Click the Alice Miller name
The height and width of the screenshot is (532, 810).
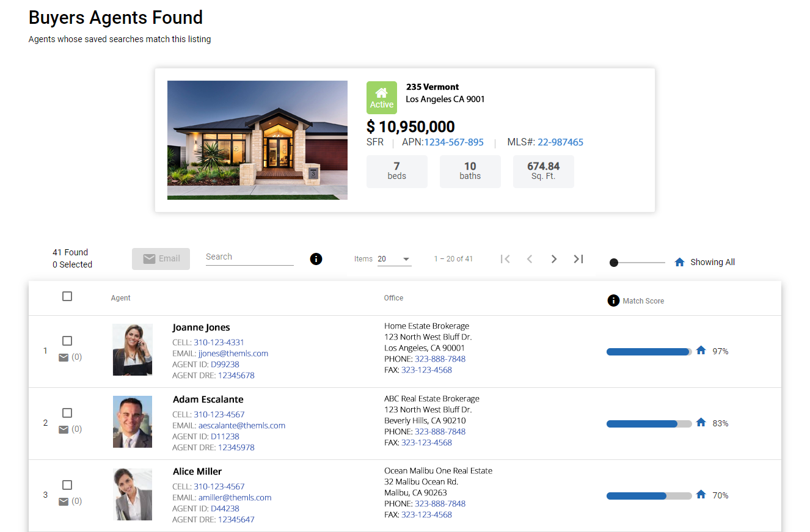pos(197,472)
